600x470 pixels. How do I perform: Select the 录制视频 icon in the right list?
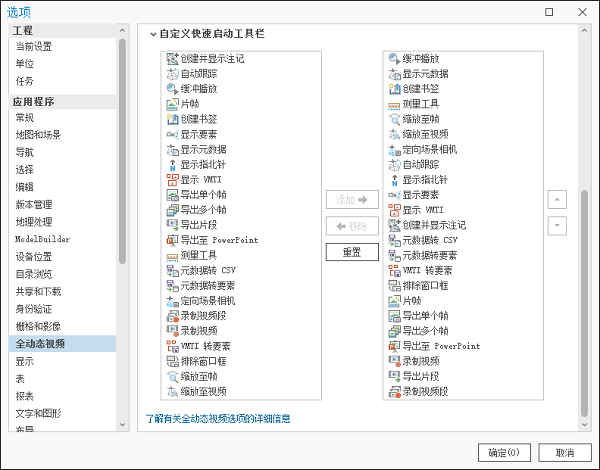click(394, 360)
